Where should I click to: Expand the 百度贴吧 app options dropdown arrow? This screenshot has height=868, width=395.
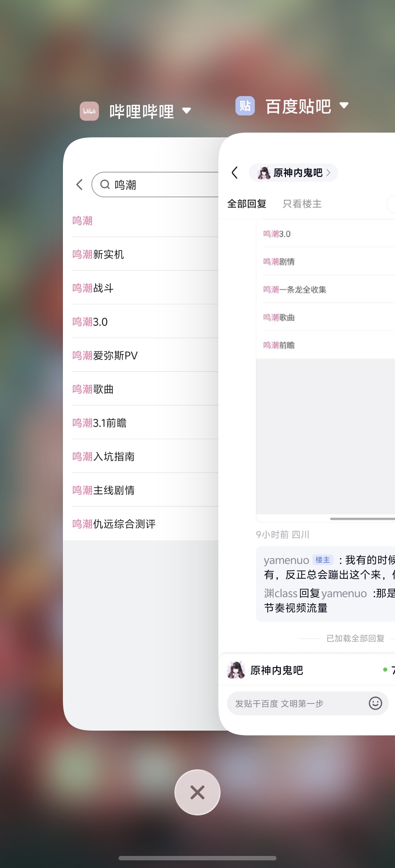(x=344, y=106)
